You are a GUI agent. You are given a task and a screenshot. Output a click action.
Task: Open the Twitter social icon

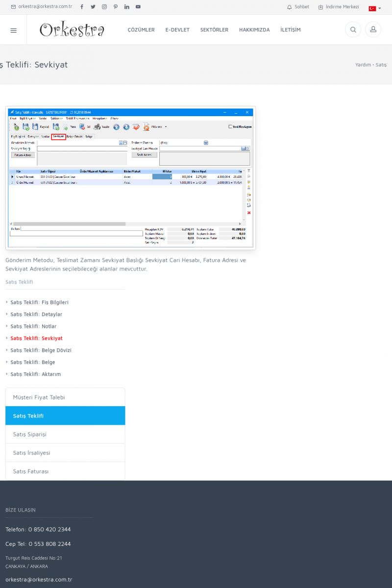click(x=93, y=7)
